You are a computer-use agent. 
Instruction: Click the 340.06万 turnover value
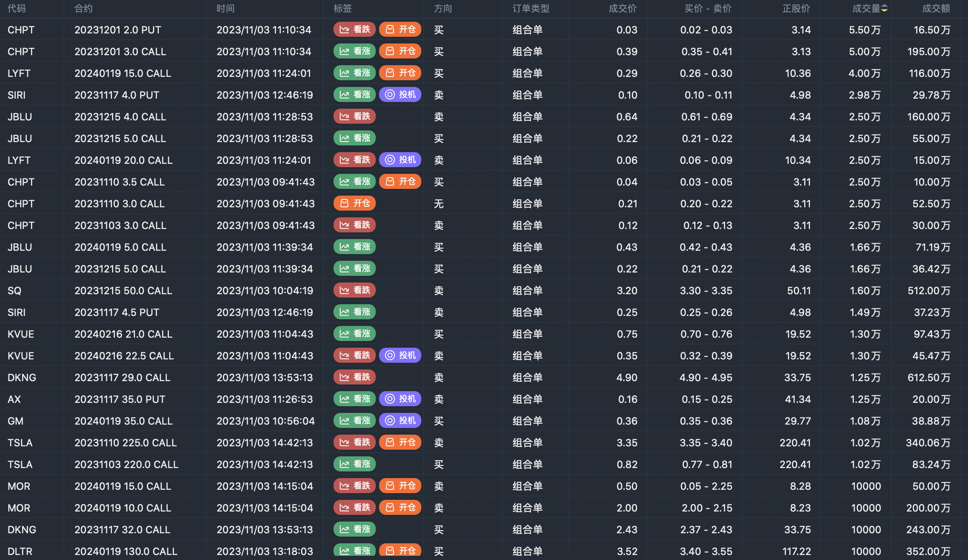[x=928, y=443]
